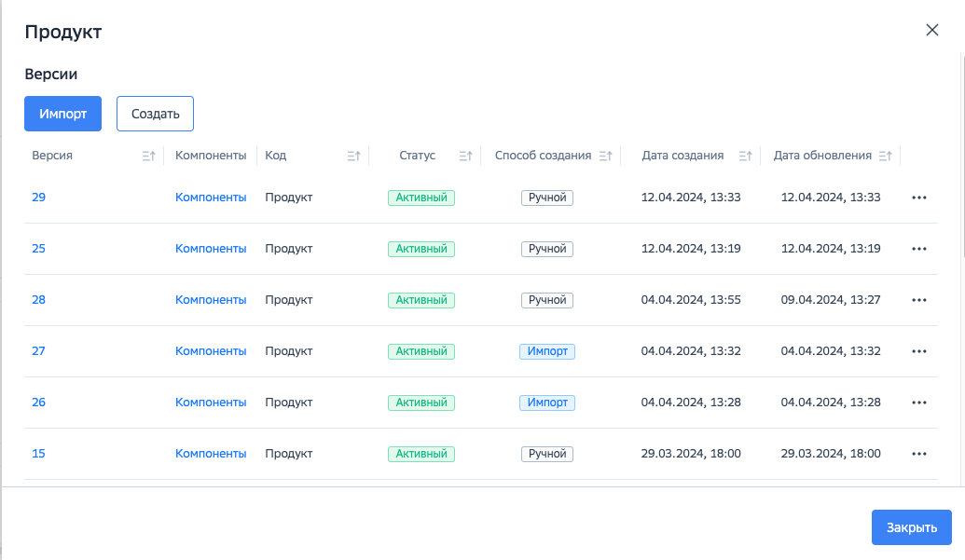Open Компоненты link for version 28
965x560 pixels.
coord(211,300)
